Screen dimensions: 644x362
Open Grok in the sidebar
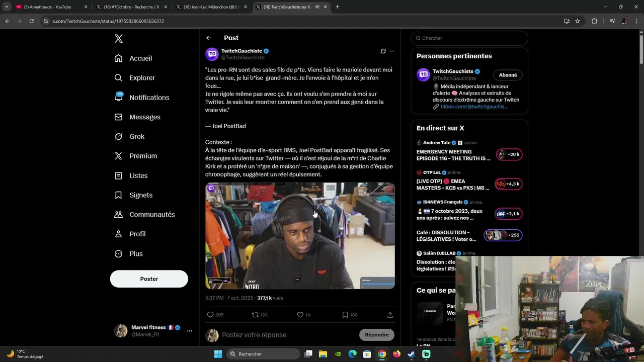click(x=130, y=137)
